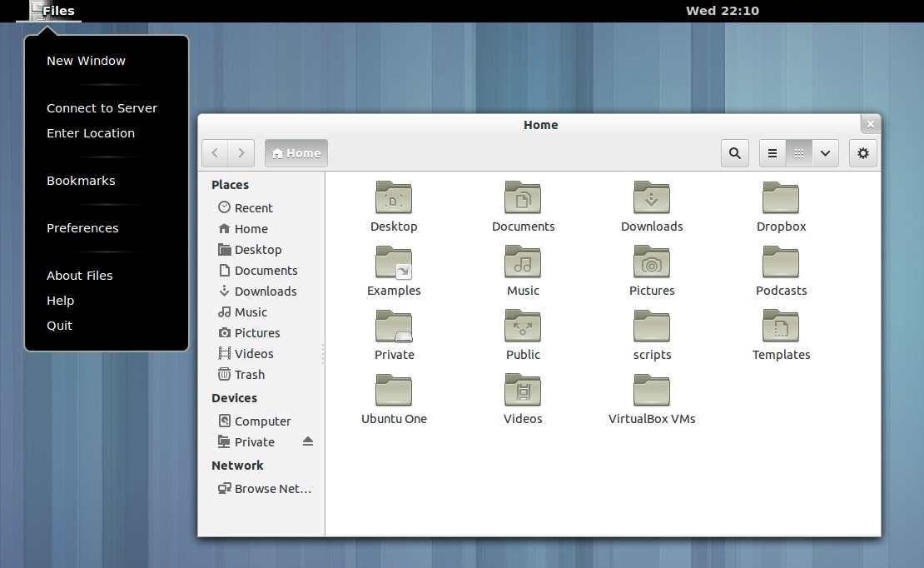Open the Examples shortcut folder

[x=394, y=262]
